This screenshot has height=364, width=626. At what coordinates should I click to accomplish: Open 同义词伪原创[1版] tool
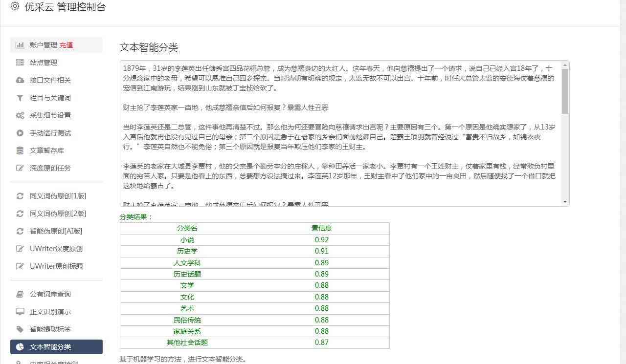pos(56,196)
